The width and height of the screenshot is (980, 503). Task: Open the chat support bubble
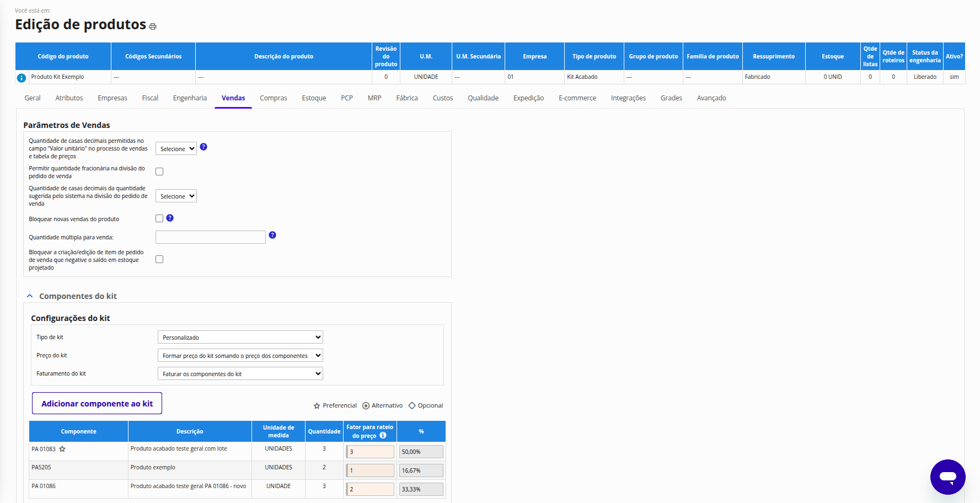pyautogui.click(x=947, y=477)
